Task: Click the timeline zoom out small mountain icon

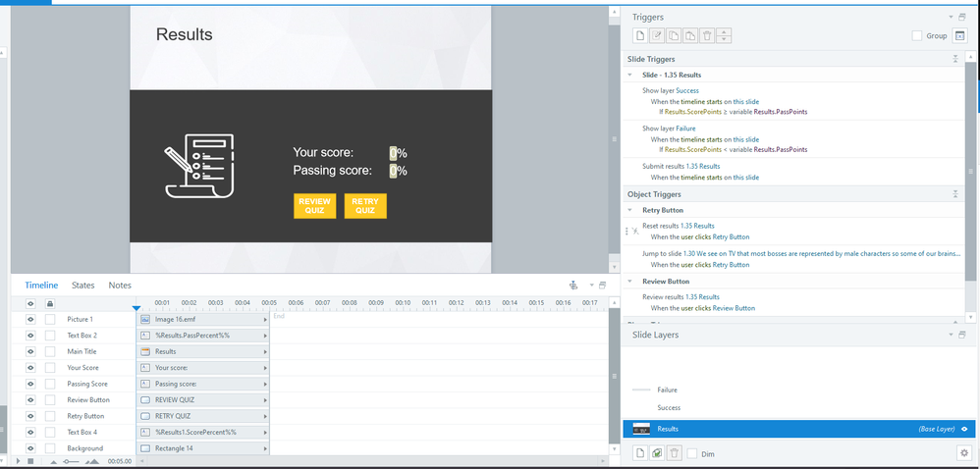Action: pyautogui.click(x=53, y=462)
